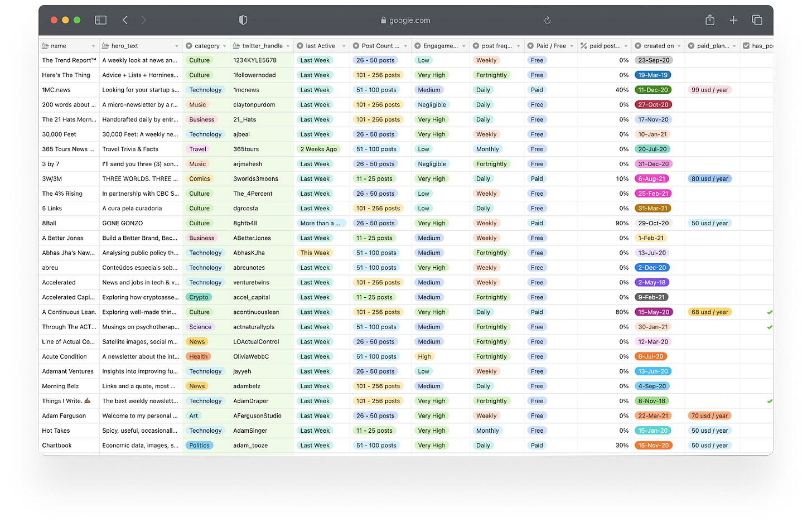Click the 70 usd / year plan tag
The width and height of the screenshot is (812, 527).
point(710,416)
